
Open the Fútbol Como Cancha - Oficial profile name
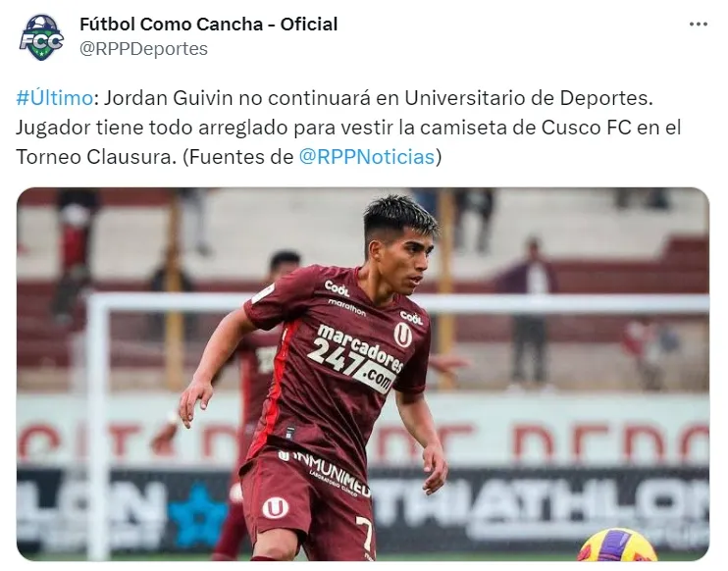(x=208, y=25)
